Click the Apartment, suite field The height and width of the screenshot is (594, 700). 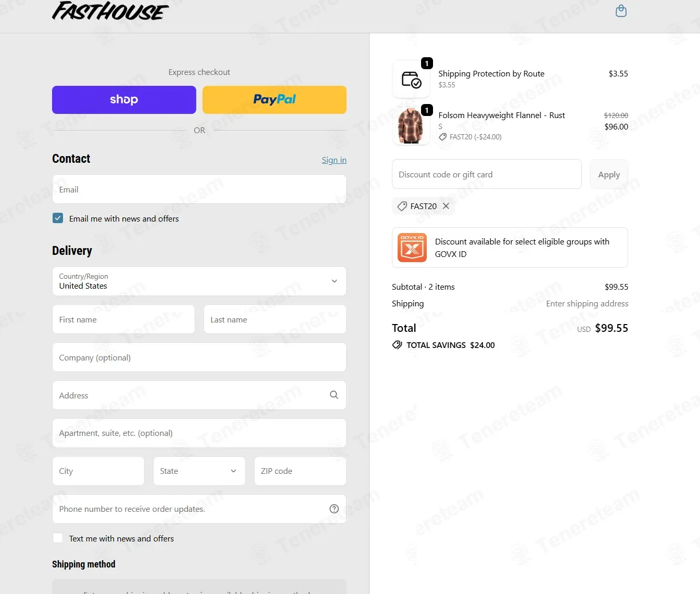point(199,433)
